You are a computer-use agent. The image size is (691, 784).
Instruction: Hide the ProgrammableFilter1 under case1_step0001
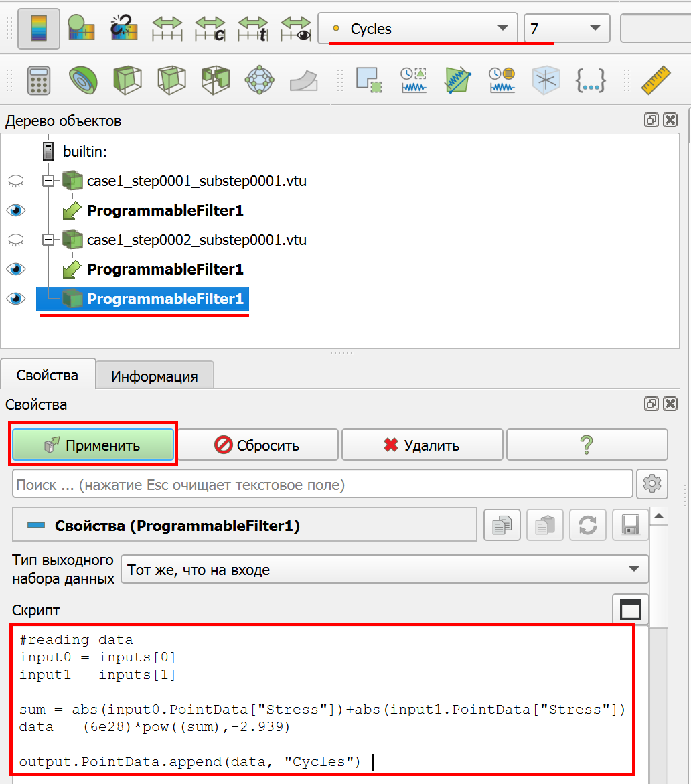pyautogui.click(x=16, y=210)
